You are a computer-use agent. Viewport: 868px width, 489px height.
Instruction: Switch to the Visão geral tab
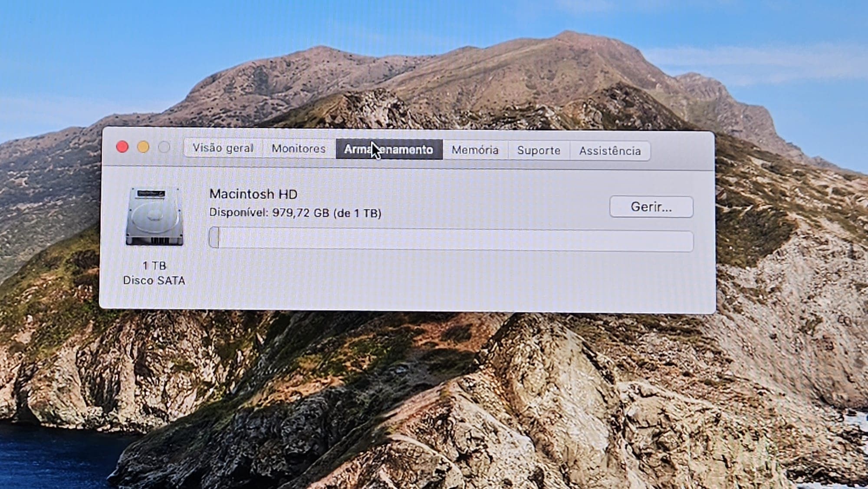(x=223, y=148)
